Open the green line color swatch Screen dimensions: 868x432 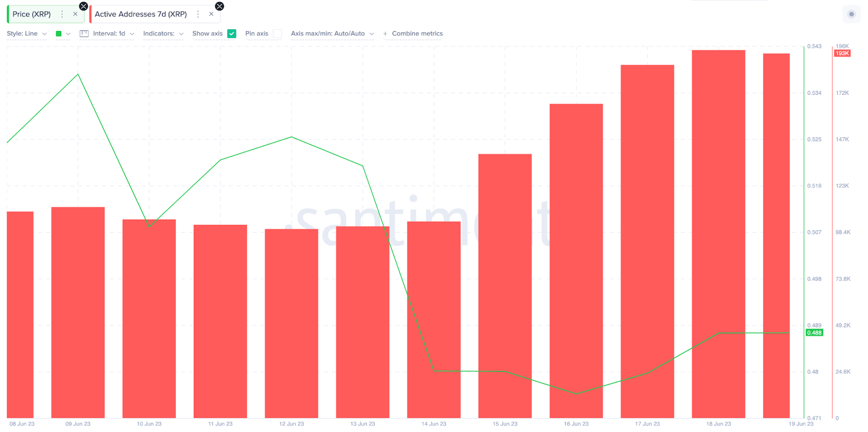pos(59,34)
